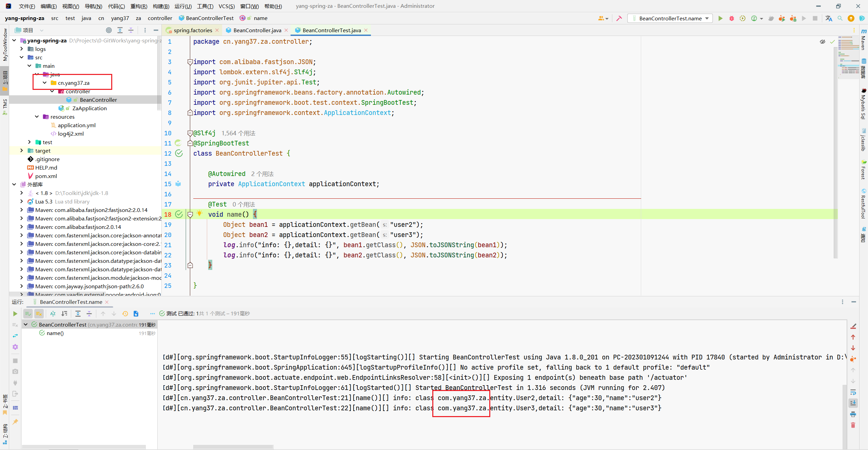Click the editor vertical scrollbar

click(835, 152)
